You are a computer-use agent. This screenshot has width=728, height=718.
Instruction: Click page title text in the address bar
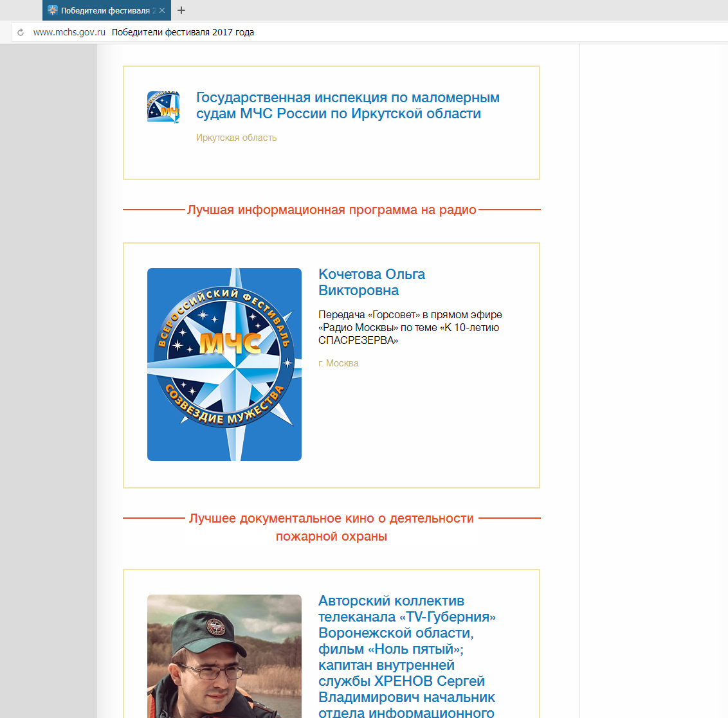click(183, 32)
